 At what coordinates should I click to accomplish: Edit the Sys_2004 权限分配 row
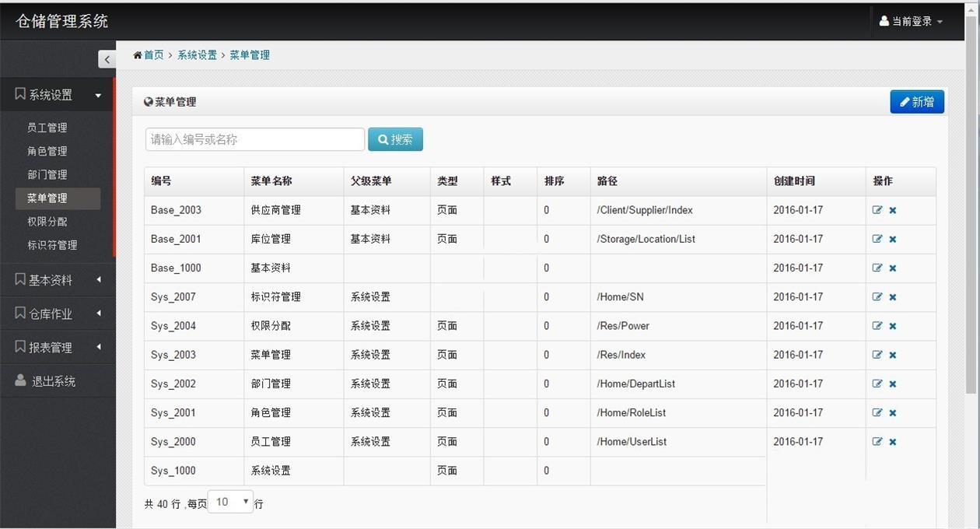click(x=877, y=326)
